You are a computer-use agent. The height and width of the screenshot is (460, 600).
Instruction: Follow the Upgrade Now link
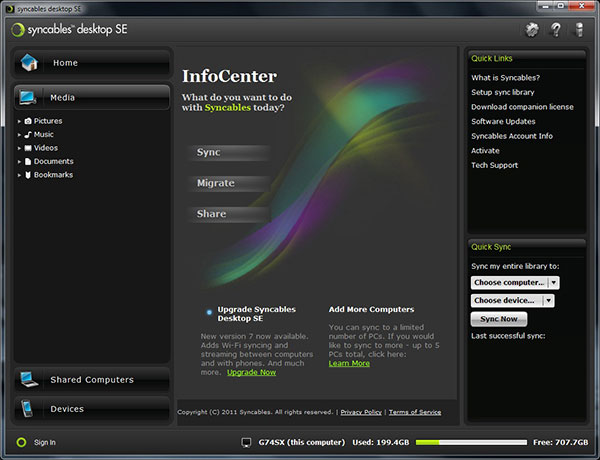[x=251, y=372]
